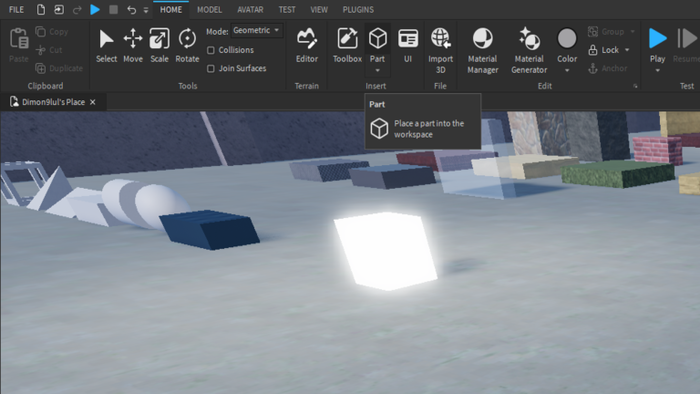Expand the Play mode dropdown arrow
Viewport: 700px width, 394px height.
point(658,71)
